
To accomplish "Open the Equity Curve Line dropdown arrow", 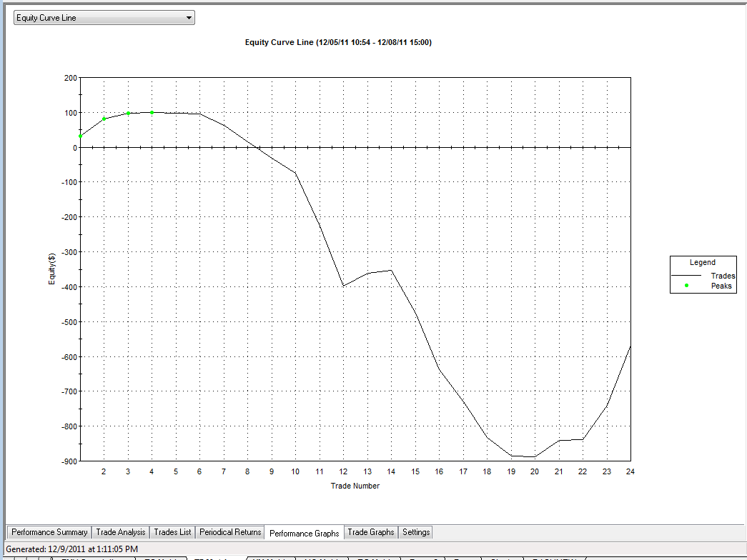I will (x=189, y=18).
